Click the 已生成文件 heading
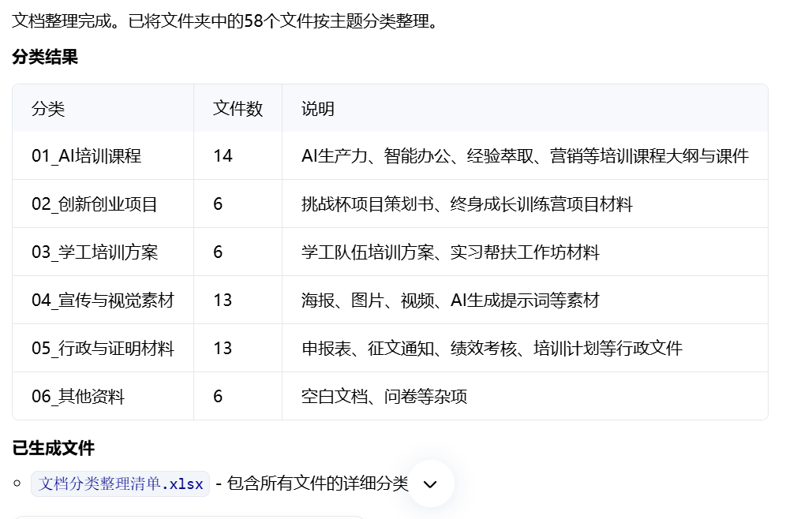Screen dimensions: 812x519 pyautogui.click(x=54, y=448)
